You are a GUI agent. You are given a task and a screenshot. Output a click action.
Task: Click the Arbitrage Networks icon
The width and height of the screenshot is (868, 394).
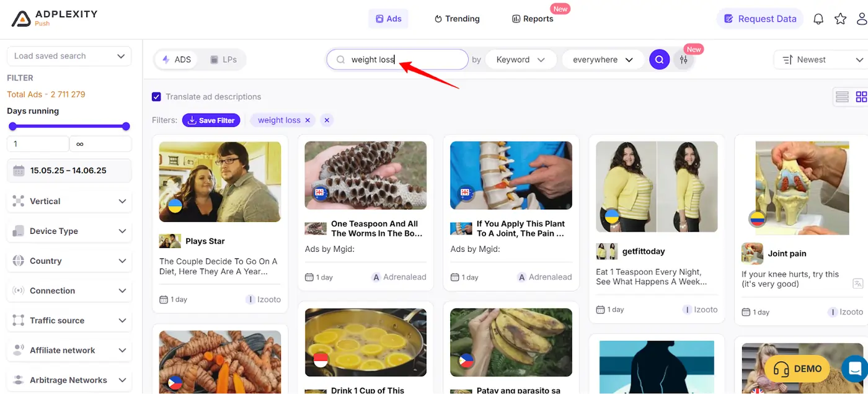click(19, 380)
